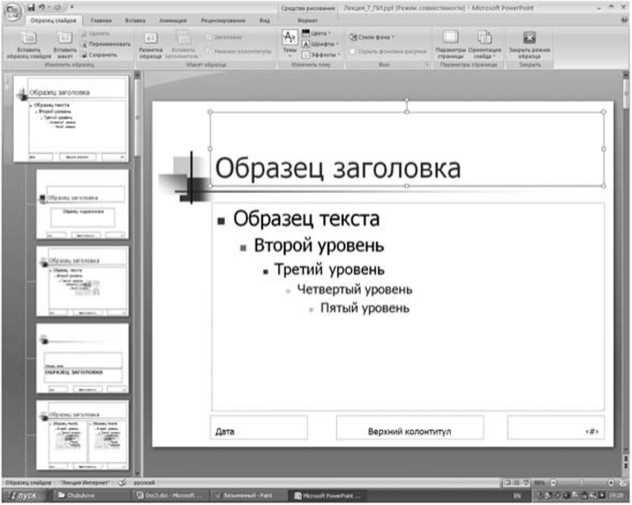Click the Параметры страницы icon
Viewport: 632px width, 505px height.
pos(451,39)
